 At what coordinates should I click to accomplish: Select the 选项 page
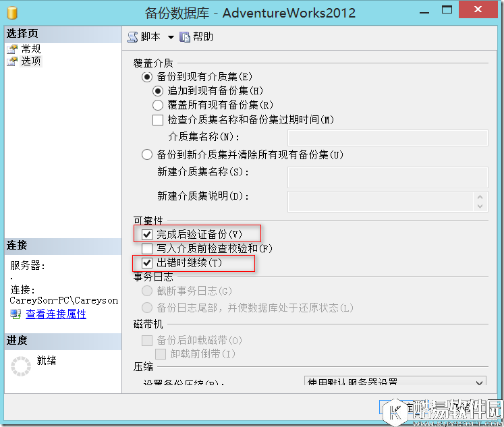pyautogui.click(x=31, y=61)
